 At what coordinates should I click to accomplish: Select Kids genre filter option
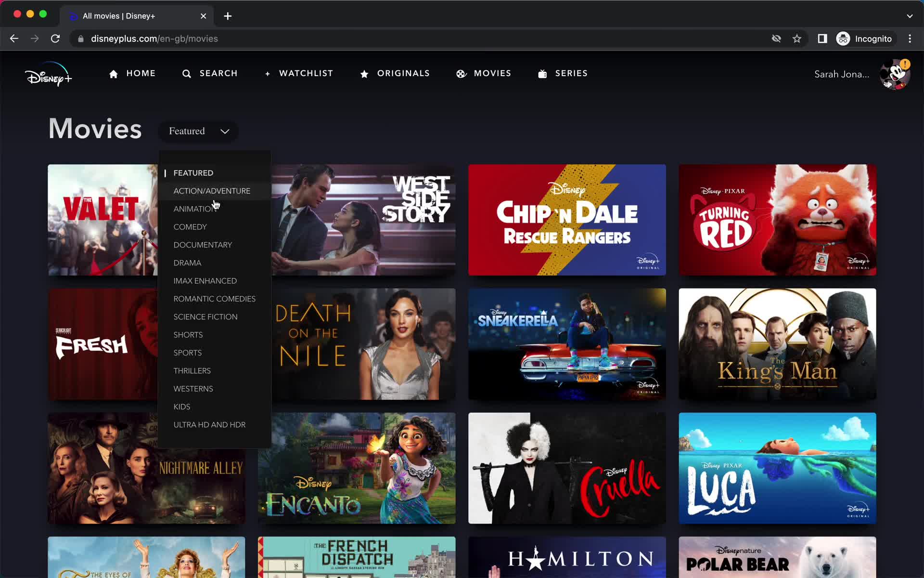coord(181,406)
